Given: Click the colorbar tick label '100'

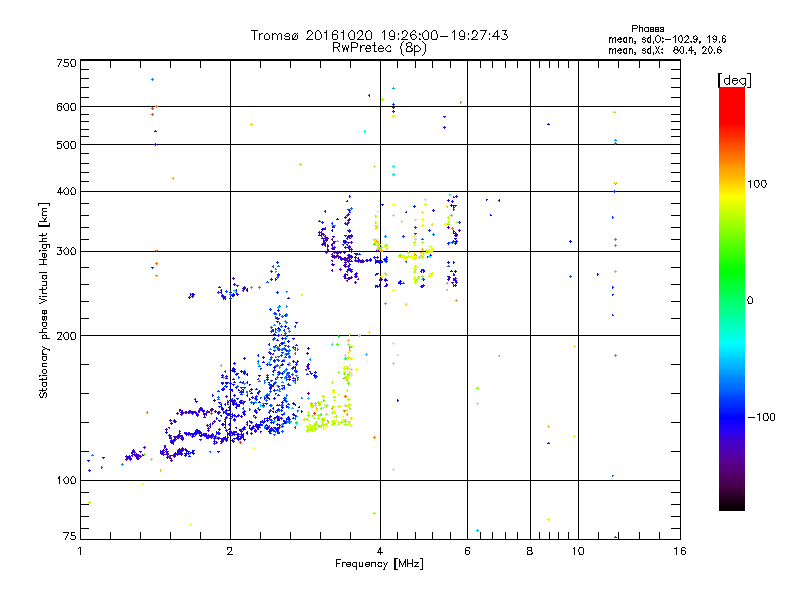Looking at the screenshot, I should pos(757,184).
